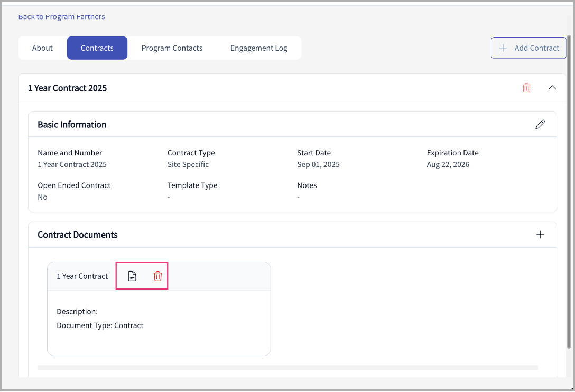Go to the Engagement Log tab
575x392 pixels.
pyautogui.click(x=258, y=48)
